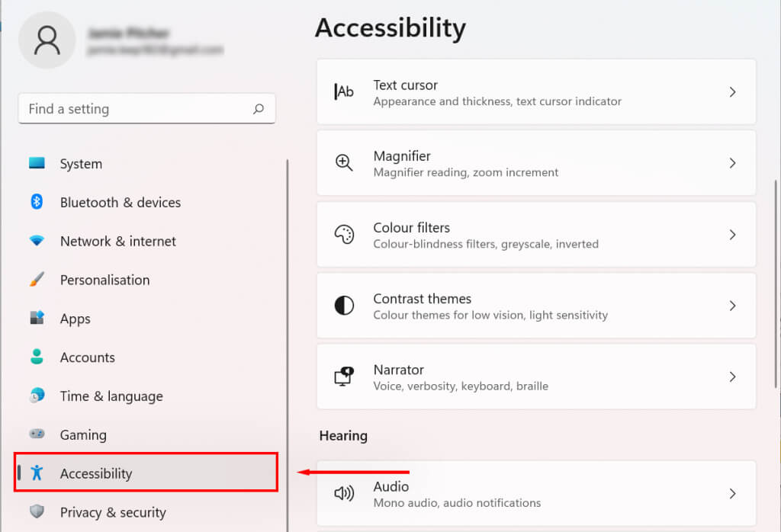
Task: Click the Accounts person icon
Action: tap(37, 357)
